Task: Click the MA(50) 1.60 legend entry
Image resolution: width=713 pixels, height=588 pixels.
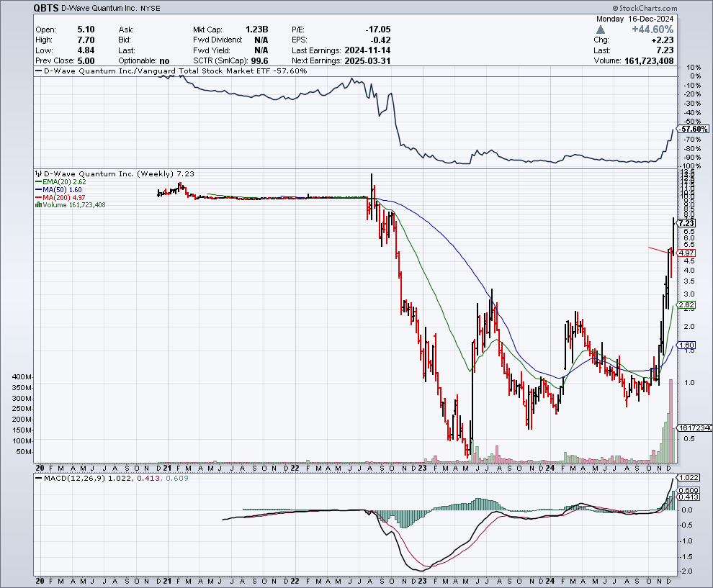Action: pyautogui.click(x=59, y=190)
